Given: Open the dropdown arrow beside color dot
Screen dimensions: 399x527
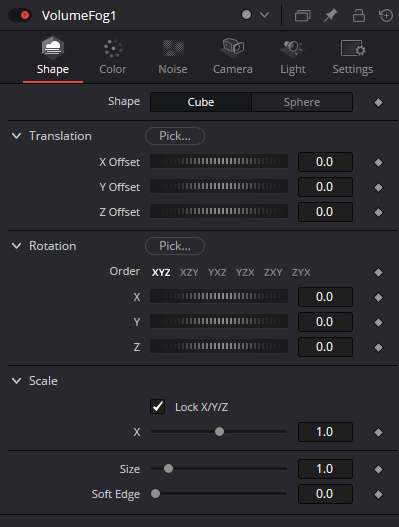Looking at the screenshot, I should coord(265,15).
